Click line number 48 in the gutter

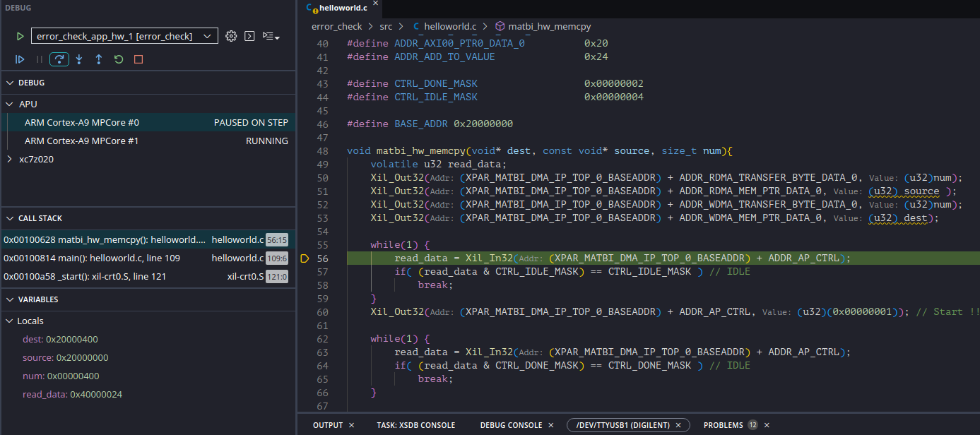point(323,151)
